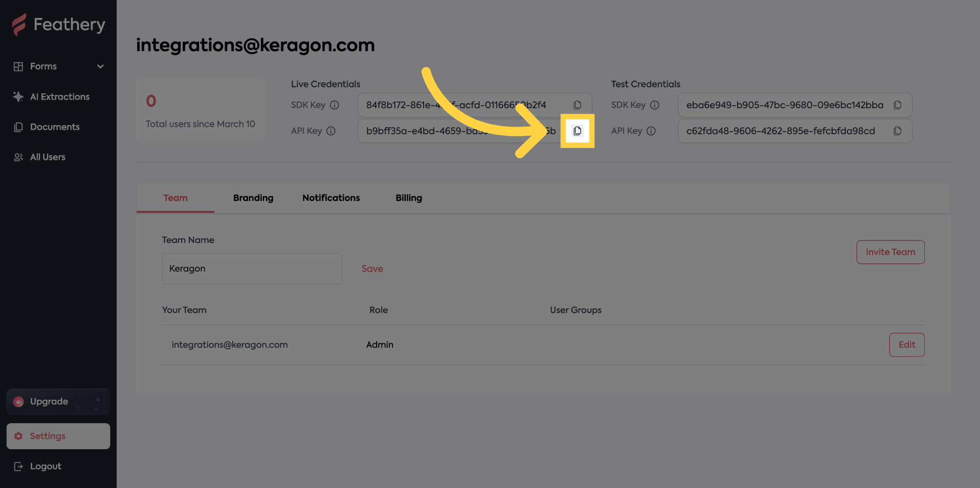Open the Test SDK Key info tooltip

pos(655,105)
